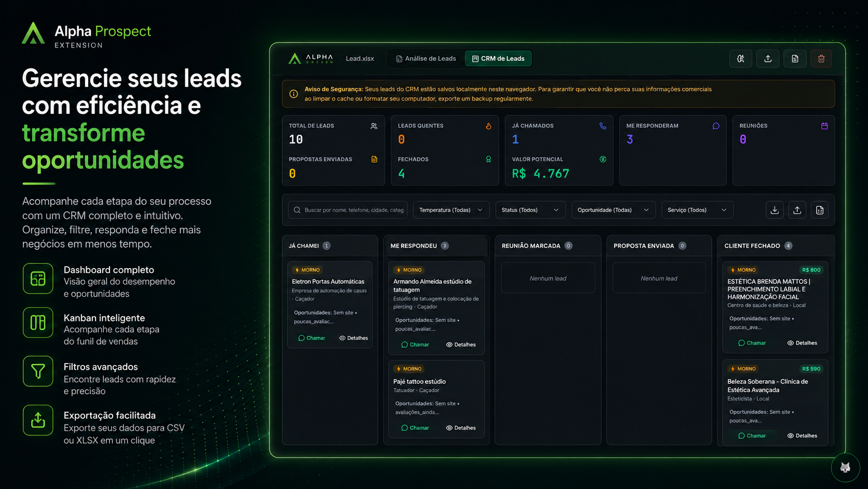The height and width of the screenshot is (489, 868).
Task: Click the Pajé tattoo estúdio card title
Action: (419, 381)
